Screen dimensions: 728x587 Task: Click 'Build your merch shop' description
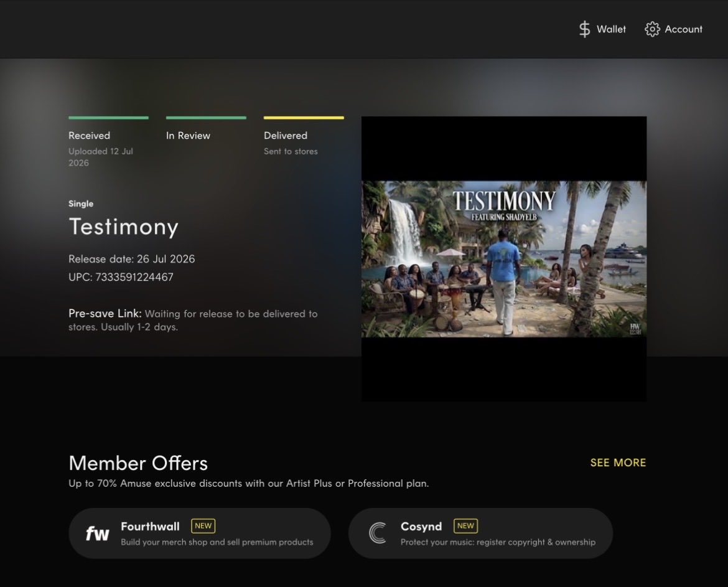pos(217,542)
